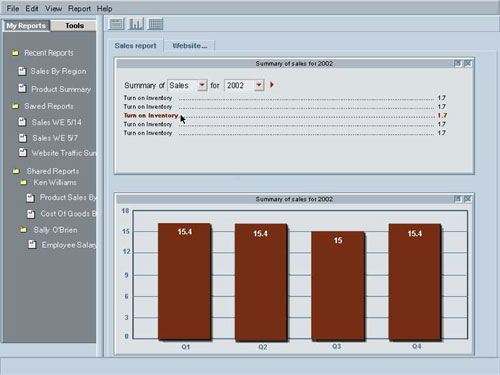Click the bar chart toolbar icon
Viewport: 500px width, 375px height.
tap(136, 24)
